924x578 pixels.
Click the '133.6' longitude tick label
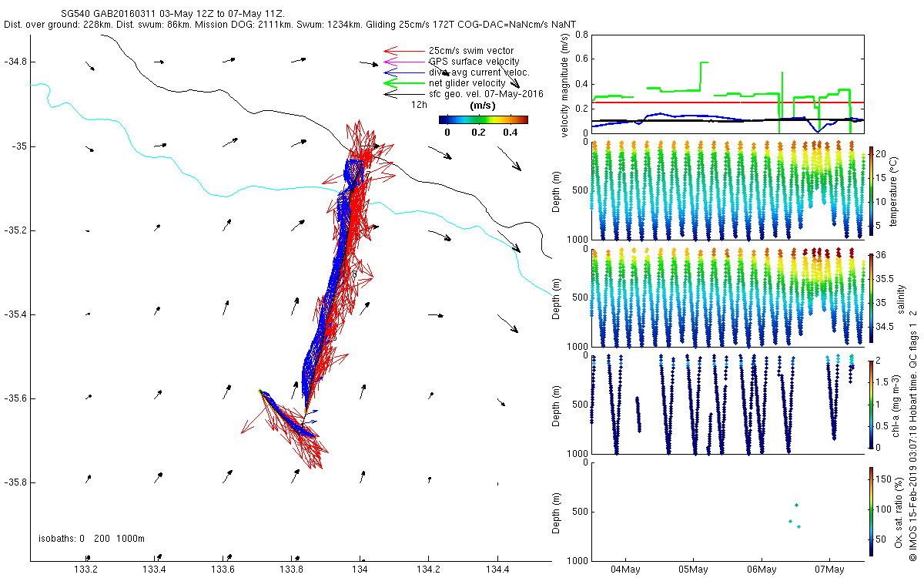point(223,570)
